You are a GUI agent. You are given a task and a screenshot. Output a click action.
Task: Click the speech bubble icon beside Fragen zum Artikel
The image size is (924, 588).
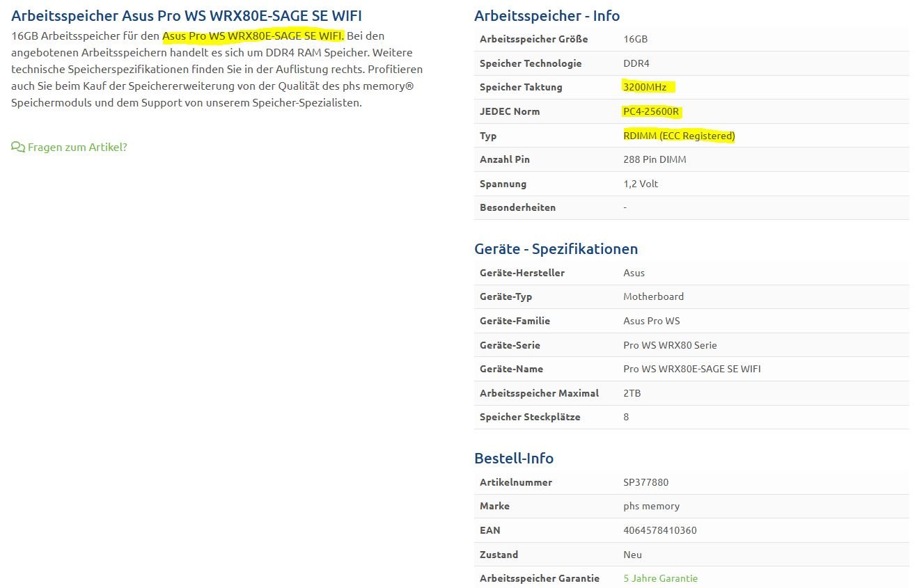pyautogui.click(x=18, y=148)
